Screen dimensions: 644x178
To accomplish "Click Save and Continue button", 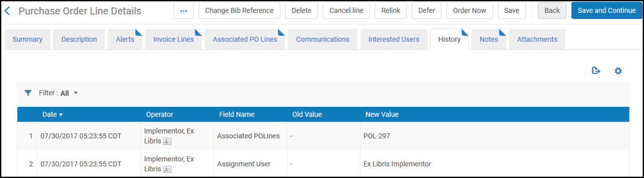I will [x=607, y=11].
